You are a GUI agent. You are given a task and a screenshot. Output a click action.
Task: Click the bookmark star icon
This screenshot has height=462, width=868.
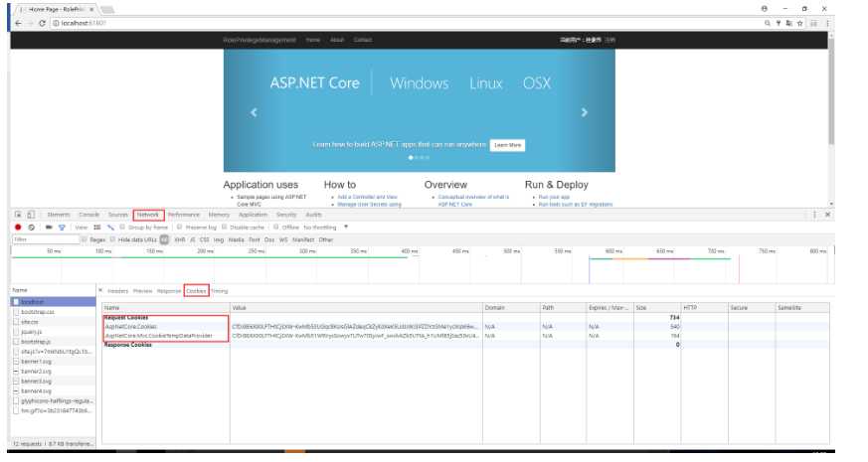[800, 23]
